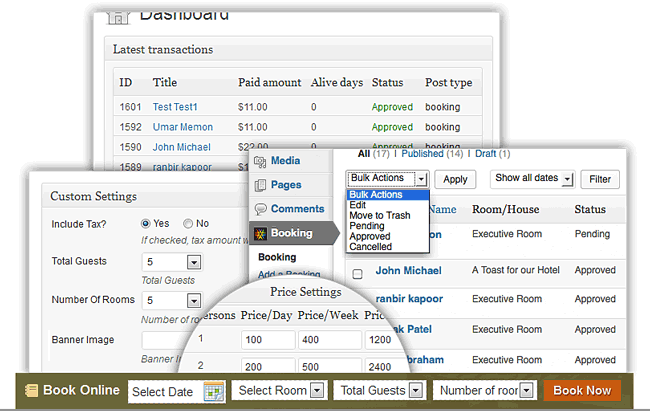This screenshot has height=411, width=650.
Task: Click the Dashboard house icon
Action: pos(118,18)
